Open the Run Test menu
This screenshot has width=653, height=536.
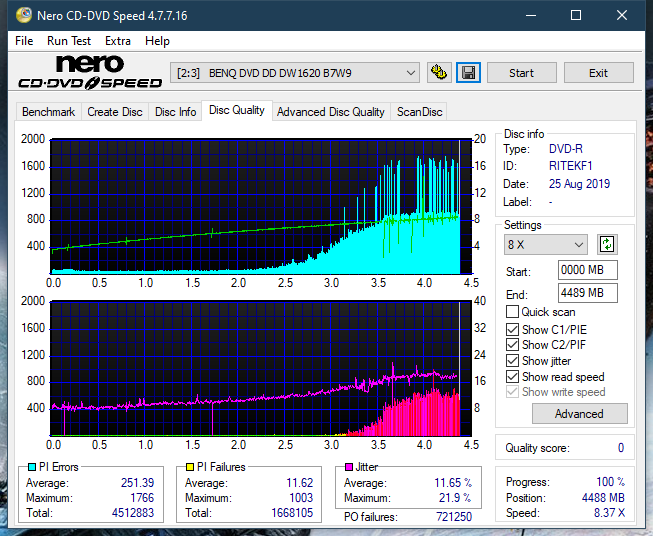(x=69, y=41)
